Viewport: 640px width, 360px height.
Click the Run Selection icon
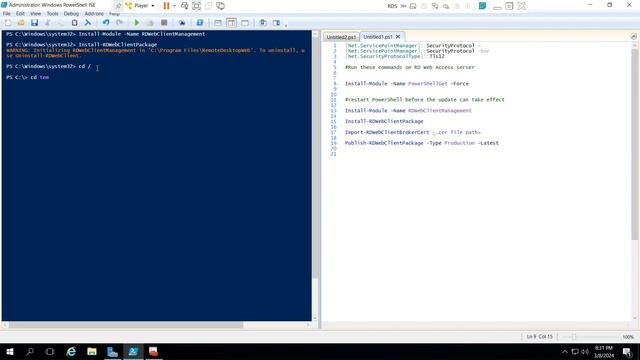pyautogui.click(x=150, y=23)
